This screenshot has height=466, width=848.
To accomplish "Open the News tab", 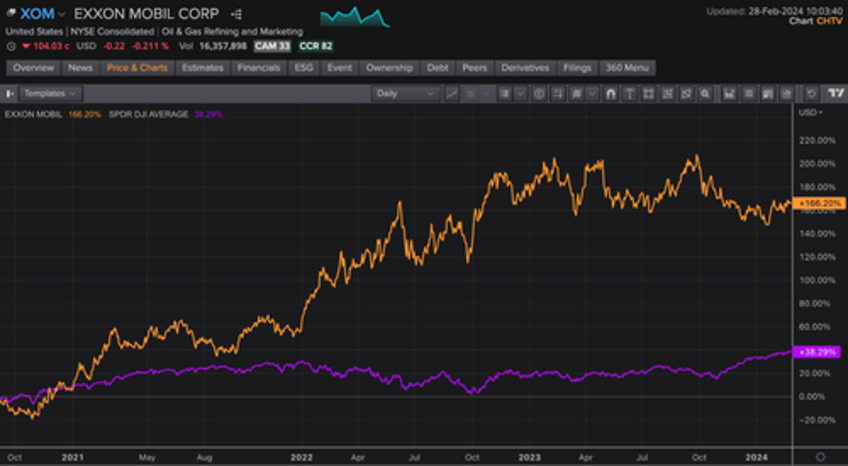I will pos(80,68).
